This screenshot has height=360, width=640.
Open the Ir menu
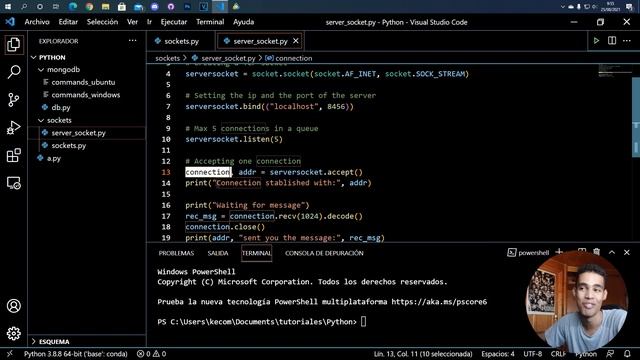coord(149,22)
